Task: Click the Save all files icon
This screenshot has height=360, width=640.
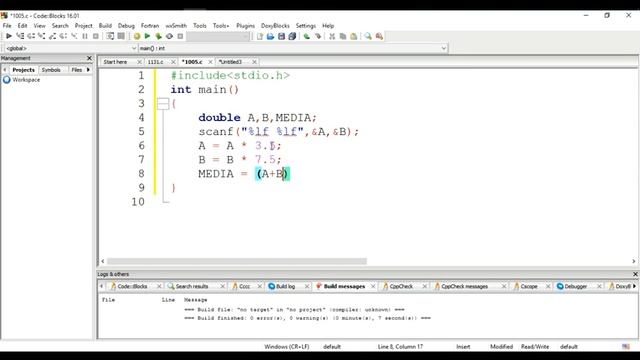Action: [x=292, y=36]
